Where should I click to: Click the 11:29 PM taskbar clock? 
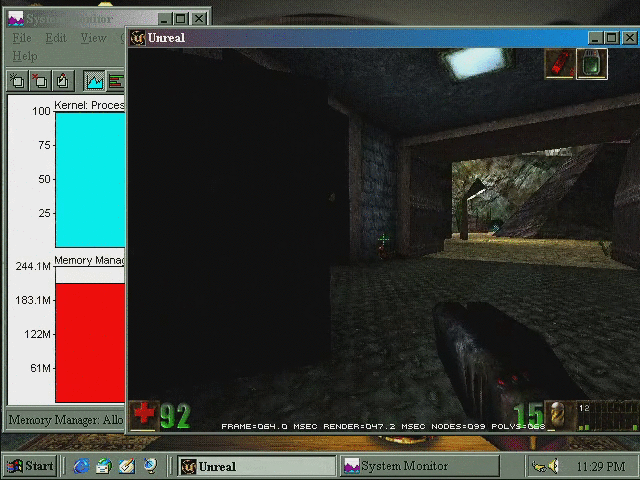pyautogui.click(x=601, y=466)
